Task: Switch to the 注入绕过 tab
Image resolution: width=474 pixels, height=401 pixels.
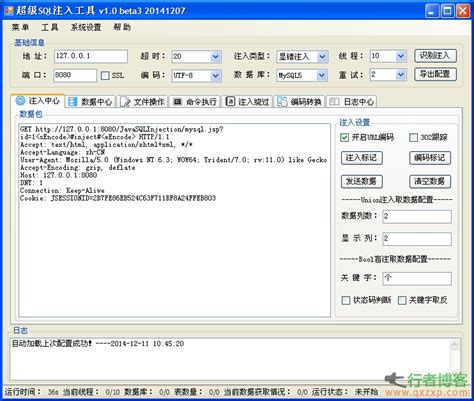Action: pos(248,102)
